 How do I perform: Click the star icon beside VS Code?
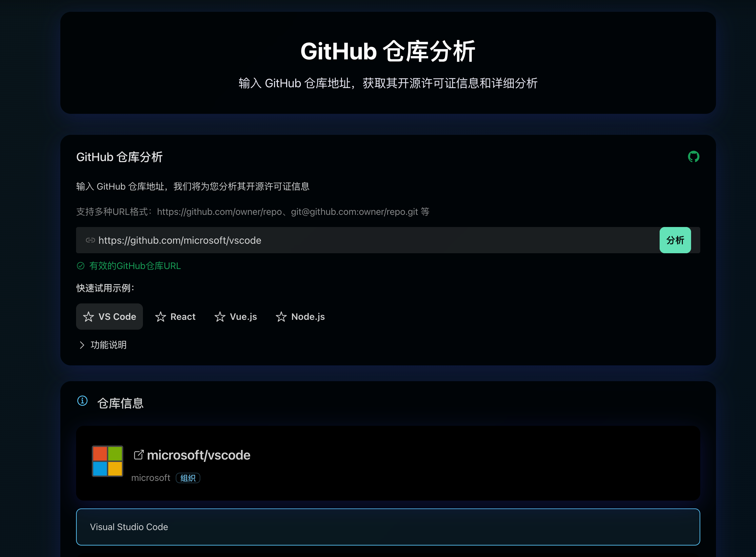tap(88, 317)
